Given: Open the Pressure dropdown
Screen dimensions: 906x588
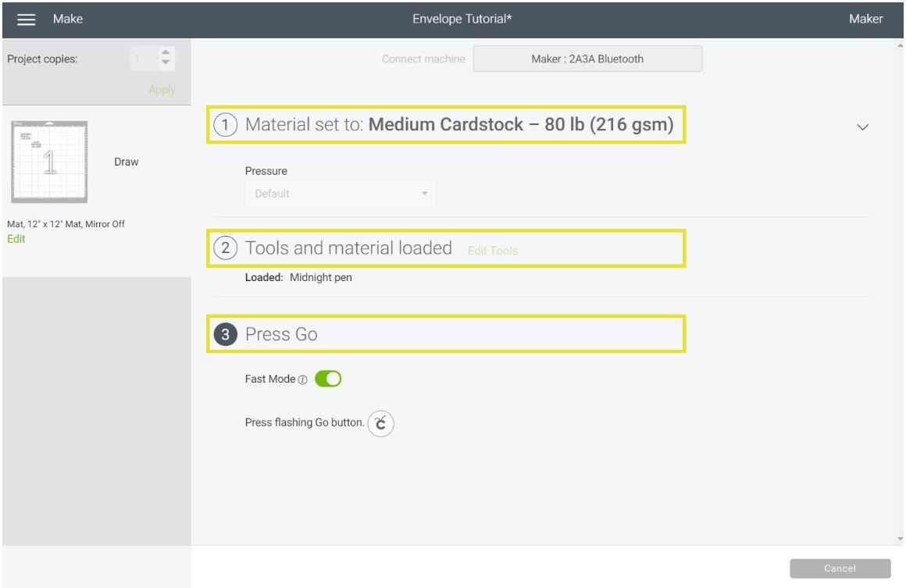Looking at the screenshot, I should coord(341,194).
